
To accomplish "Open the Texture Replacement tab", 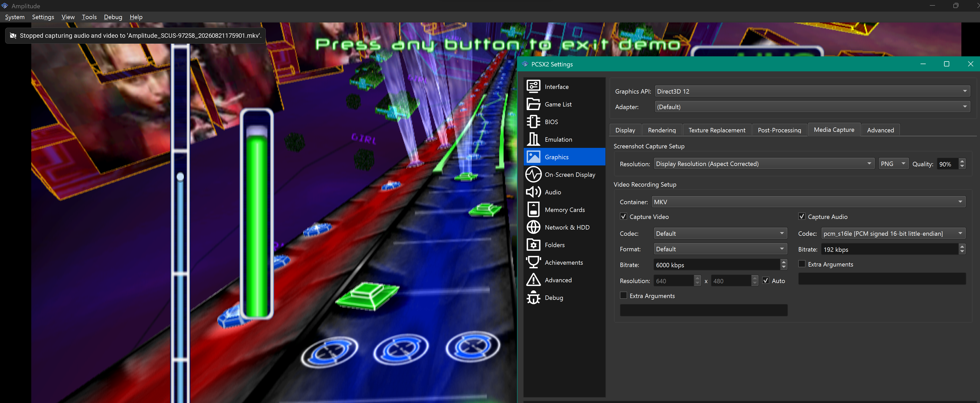I will point(717,130).
